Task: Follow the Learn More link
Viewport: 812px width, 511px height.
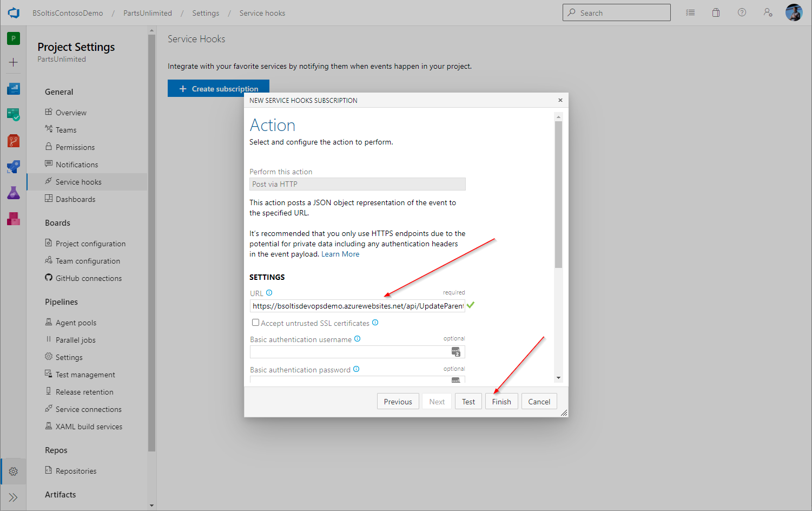Action: click(x=340, y=254)
